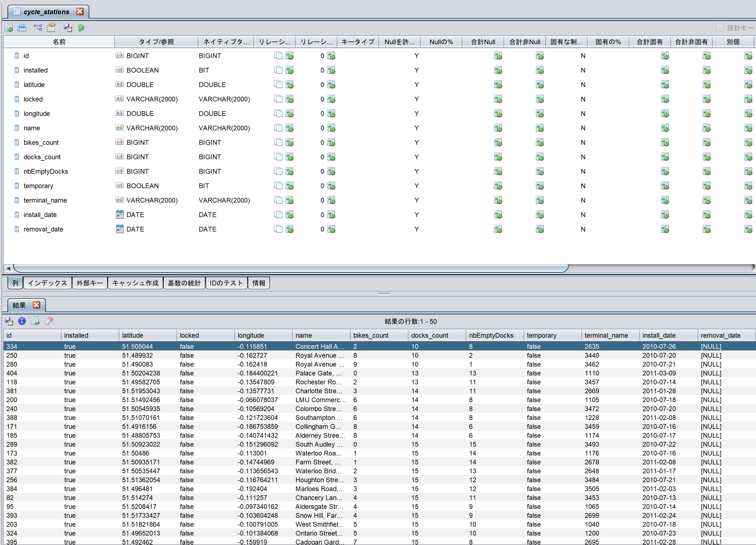Click the relation count icon beside 0 in installed row
The width and height of the screenshot is (756, 545).
click(331, 70)
